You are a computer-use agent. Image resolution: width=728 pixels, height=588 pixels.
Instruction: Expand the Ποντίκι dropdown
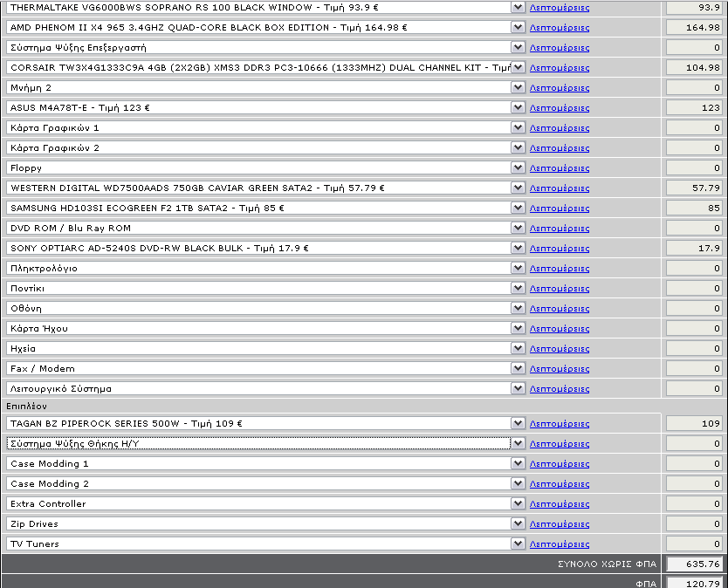pyautogui.click(x=265, y=288)
